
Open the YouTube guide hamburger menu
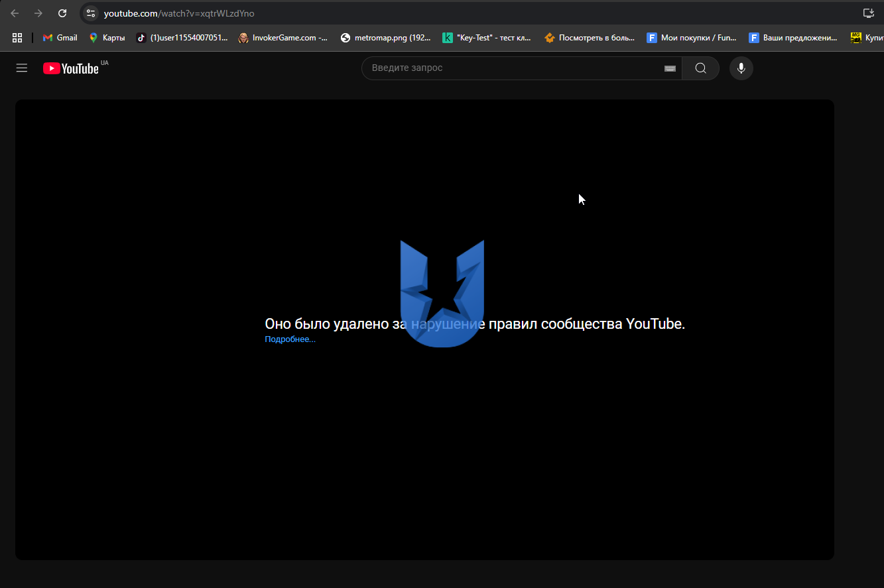(22, 68)
